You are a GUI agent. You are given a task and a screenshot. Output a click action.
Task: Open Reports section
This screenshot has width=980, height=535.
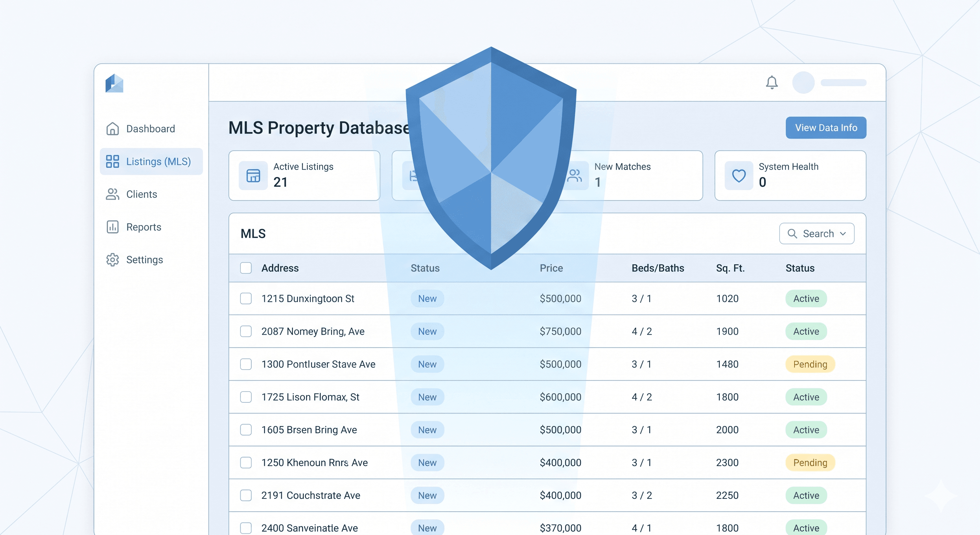pyautogui.click(x=151, y=227)
